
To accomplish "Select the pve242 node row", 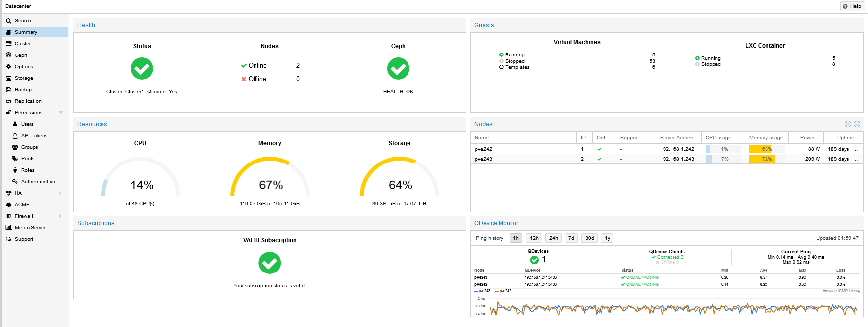I will [666, 149].
